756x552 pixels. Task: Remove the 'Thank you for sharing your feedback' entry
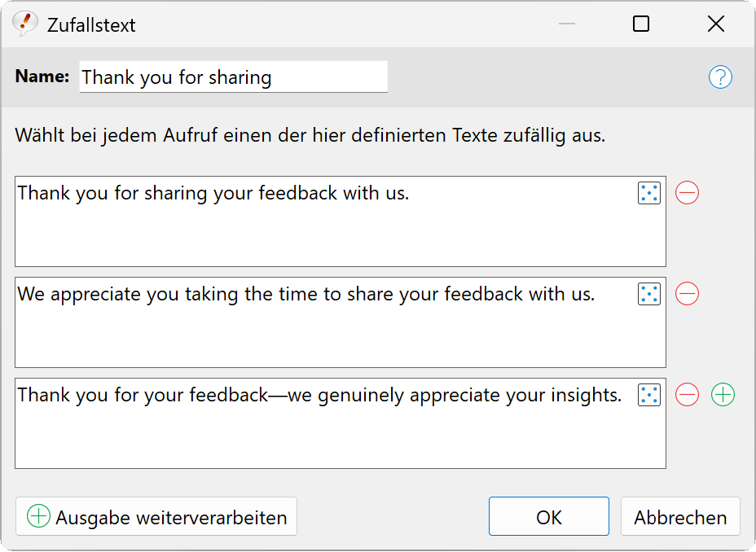(x=687, y=193)
